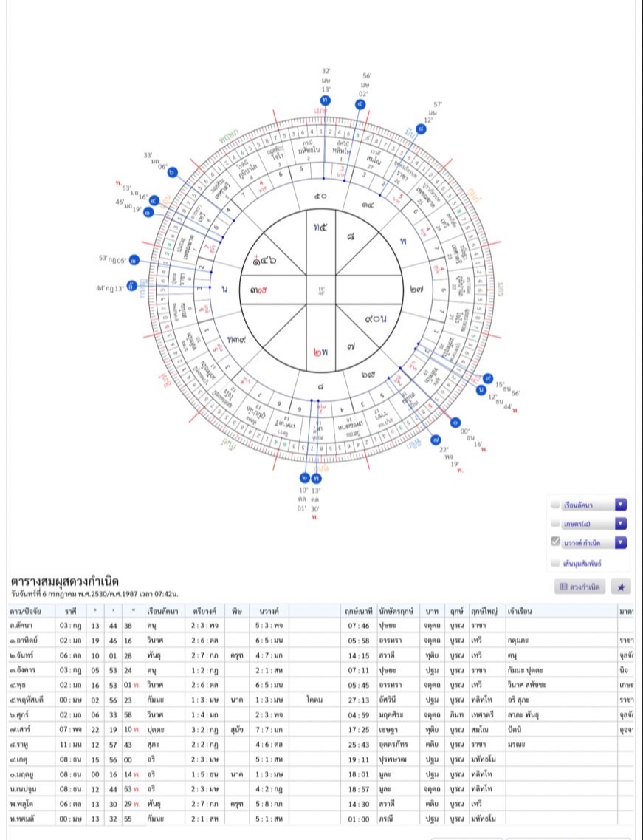
Task: Click the โคตม cell in Jupiter row
Action: coord(314,700)
